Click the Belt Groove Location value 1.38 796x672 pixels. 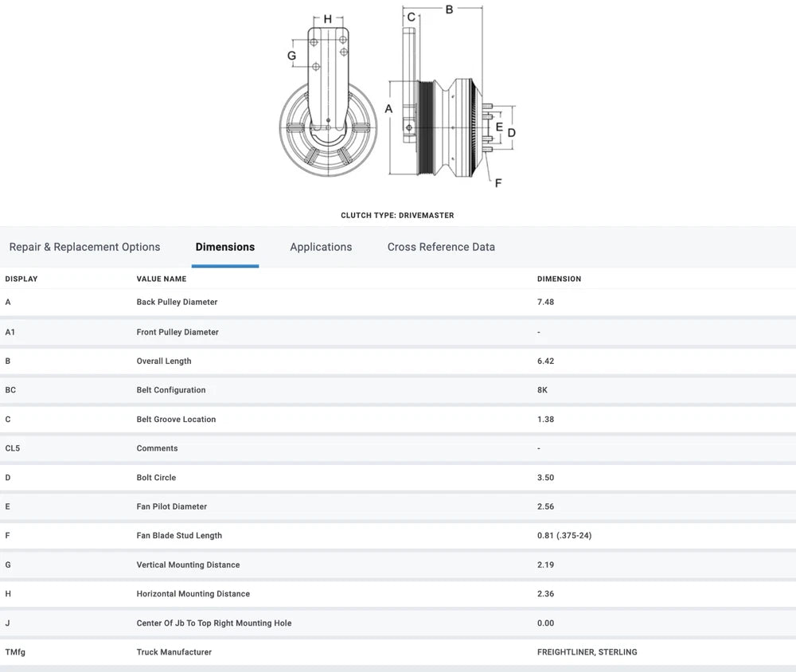pos(545,420)
